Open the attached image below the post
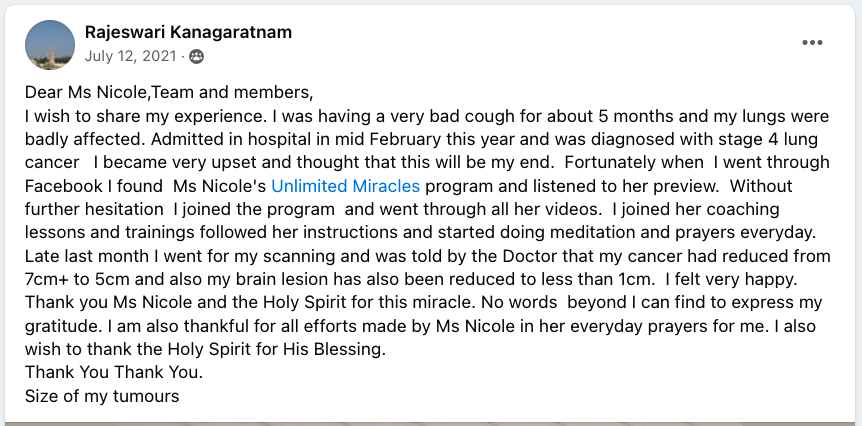The image size is (862, 426). point(430,421)
